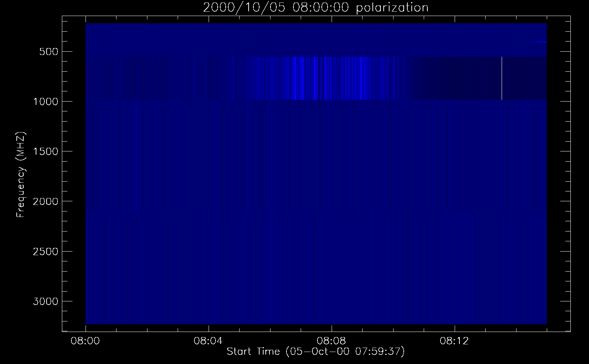Click the 08:12 time tick label

[x=455, y=341]
